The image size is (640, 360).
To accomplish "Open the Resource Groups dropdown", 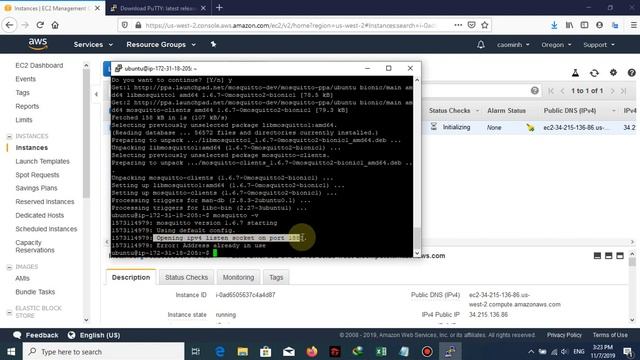I will tap(161, 44).
